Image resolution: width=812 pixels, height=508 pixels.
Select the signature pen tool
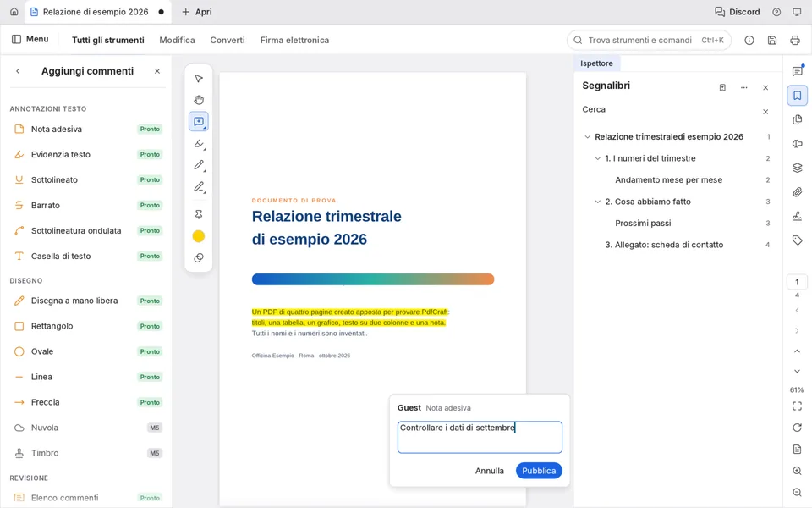199,186
